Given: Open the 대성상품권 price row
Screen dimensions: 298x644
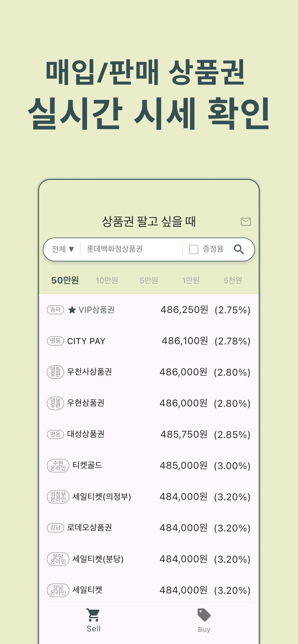Looking at the screenshot, I should coord(149,434).
